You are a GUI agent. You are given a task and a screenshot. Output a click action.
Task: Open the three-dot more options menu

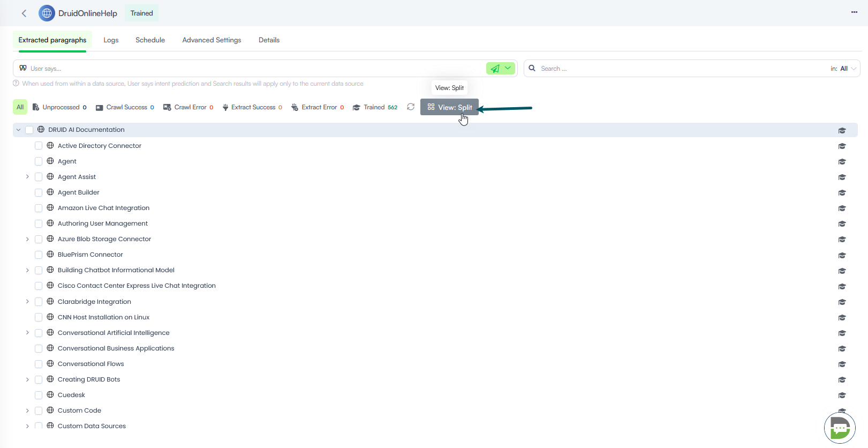(x=854, y=12)
